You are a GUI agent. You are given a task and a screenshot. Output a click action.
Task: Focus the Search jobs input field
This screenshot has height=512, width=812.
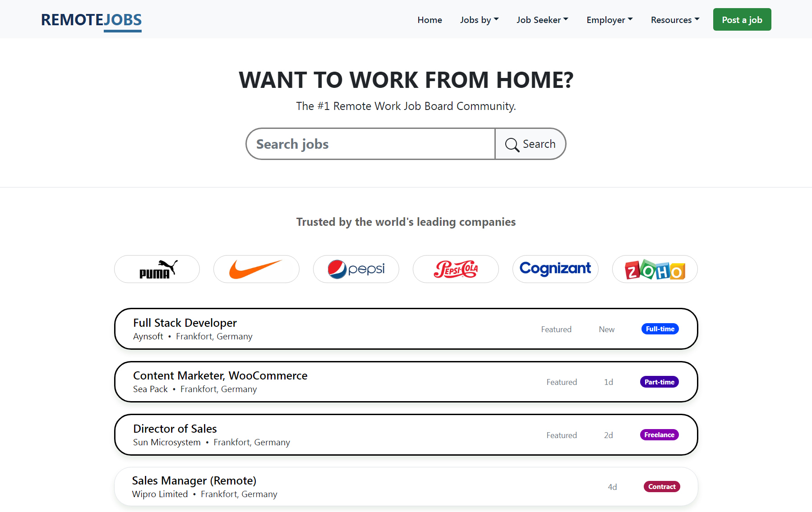pyautogui.click(x=370, y=144)
